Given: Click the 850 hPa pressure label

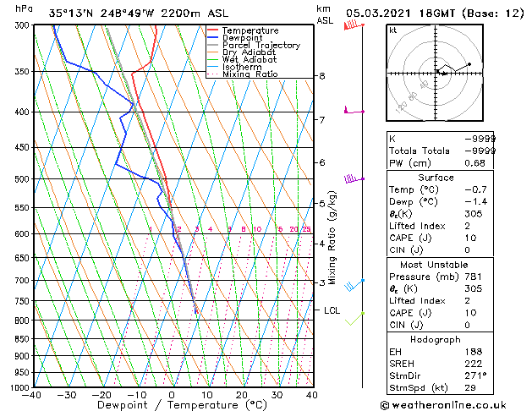Looking at the screenshot, I should tap(24, 339).
